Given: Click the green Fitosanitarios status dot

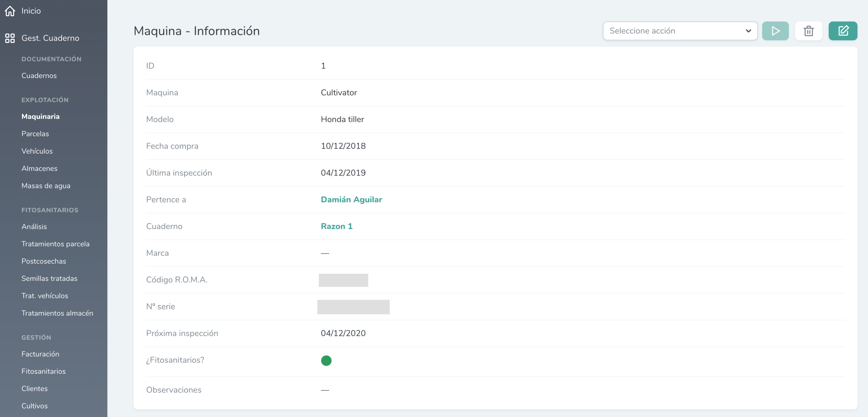Looking at the screenshot, I should click(x=326, y=360).
